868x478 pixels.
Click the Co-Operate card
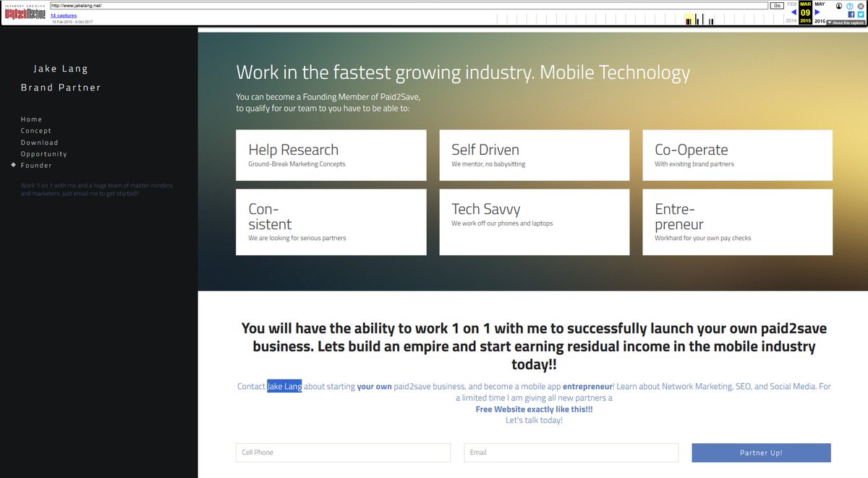[x=737, y=155]
